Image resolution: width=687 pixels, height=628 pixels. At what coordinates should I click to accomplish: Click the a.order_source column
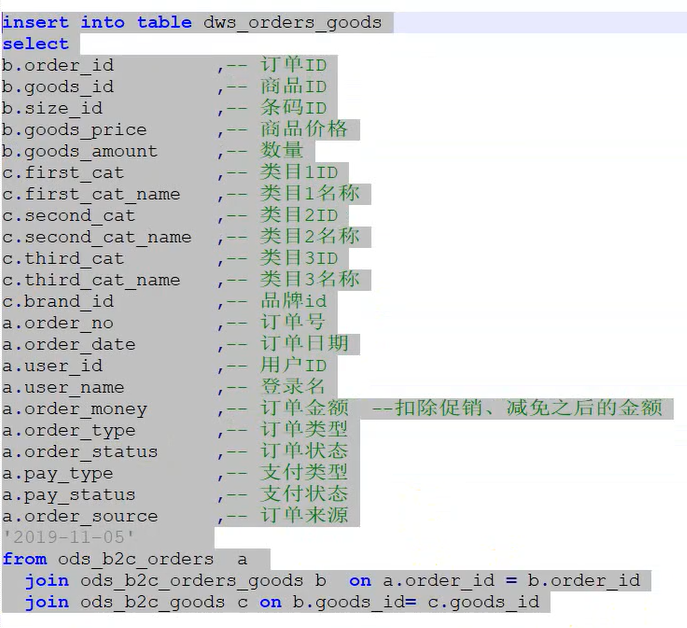point(80,517)
